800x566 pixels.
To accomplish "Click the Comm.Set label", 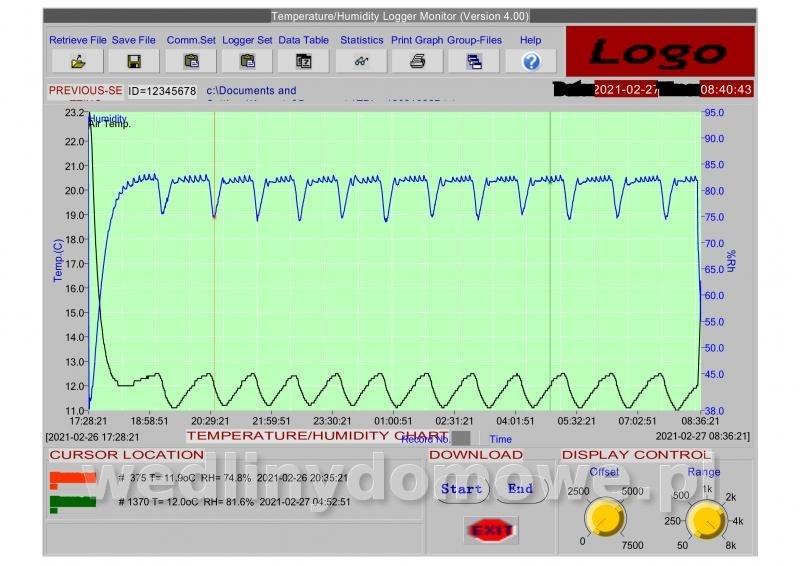I will [191, 40].
